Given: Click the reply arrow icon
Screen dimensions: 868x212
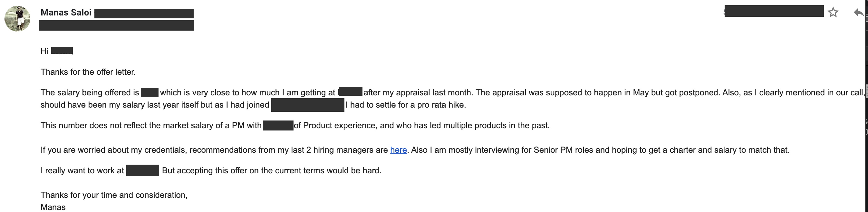Looking at the screenshot, I should [x=859, y=13].
